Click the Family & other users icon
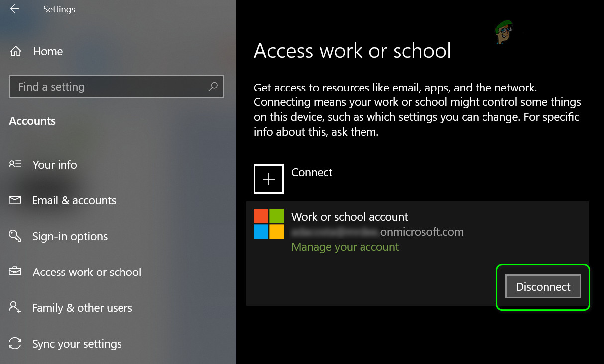 (x=15, y=307)
